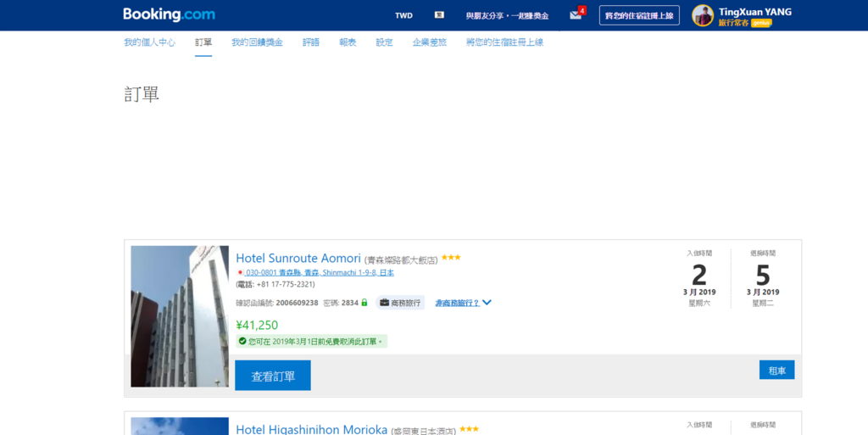868x435 pixels.
Task: Click the Hotel Sunroute Aomori photo thumbnail
Action: pyautogui.click(x=180, y=316)
